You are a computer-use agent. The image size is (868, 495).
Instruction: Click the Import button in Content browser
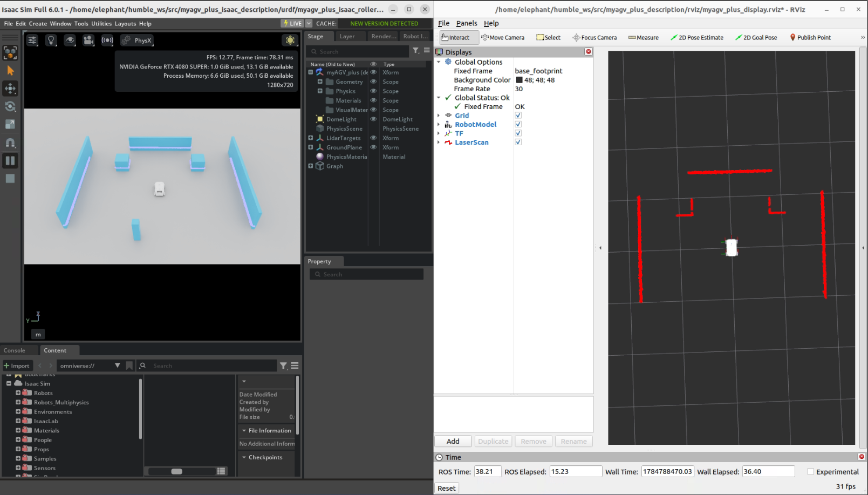(x=18, y=366)
